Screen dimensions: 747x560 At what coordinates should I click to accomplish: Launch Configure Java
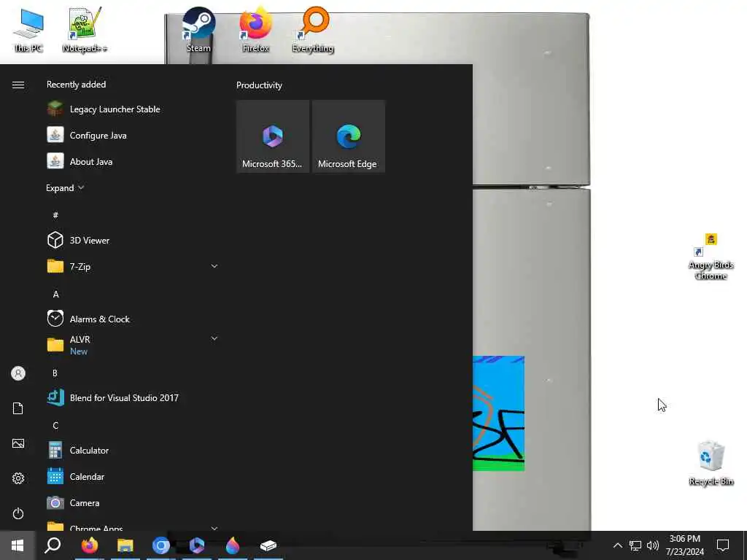click(133, 135)
